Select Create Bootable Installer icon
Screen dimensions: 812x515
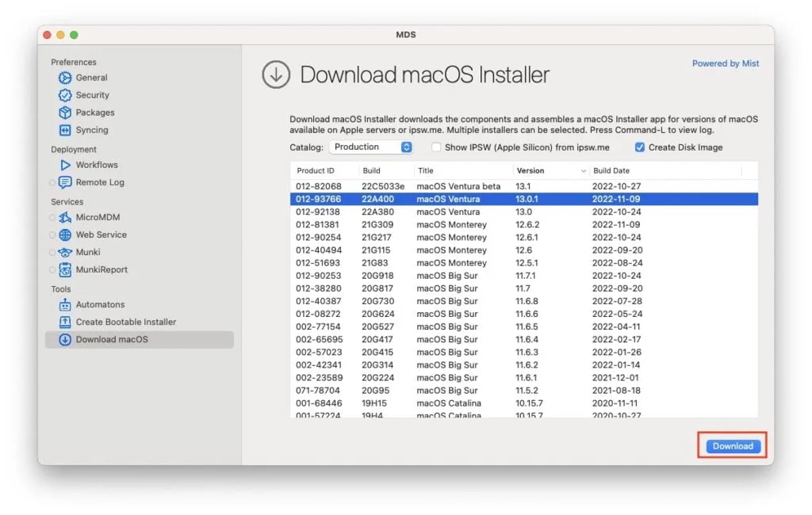tap(65, 322)
